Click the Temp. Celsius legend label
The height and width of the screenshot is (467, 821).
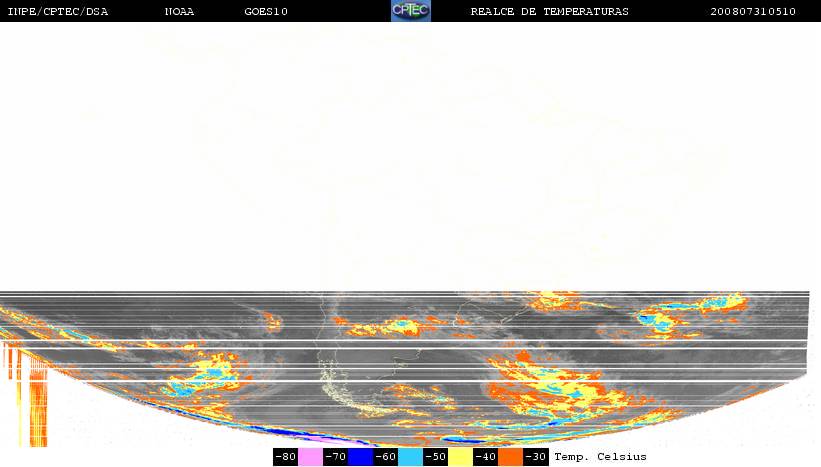click(x=601, y=457)
